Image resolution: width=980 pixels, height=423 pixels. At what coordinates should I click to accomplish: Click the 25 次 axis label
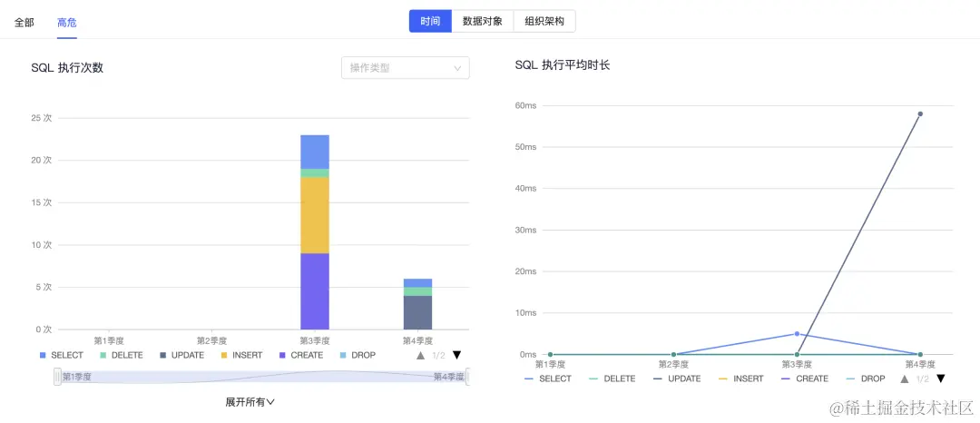click(41, 117)
